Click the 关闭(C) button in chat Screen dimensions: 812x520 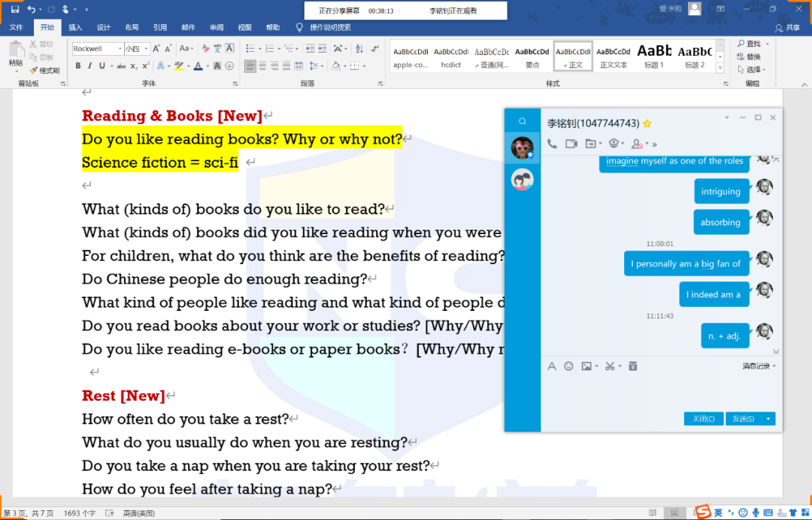pos(703,419)
